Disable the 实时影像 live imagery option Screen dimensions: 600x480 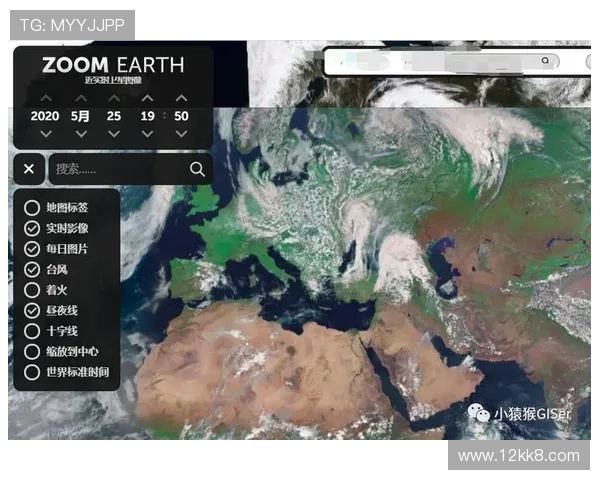point(32,229)
